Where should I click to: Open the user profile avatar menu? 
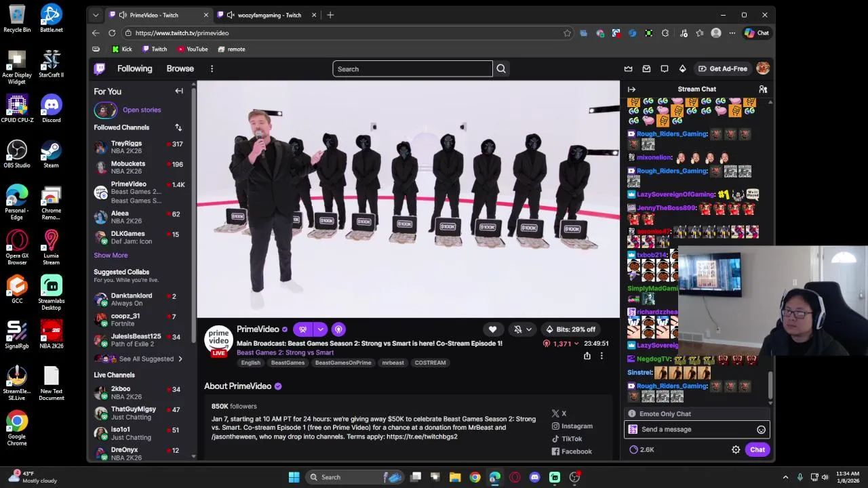(x=763, y=68)
